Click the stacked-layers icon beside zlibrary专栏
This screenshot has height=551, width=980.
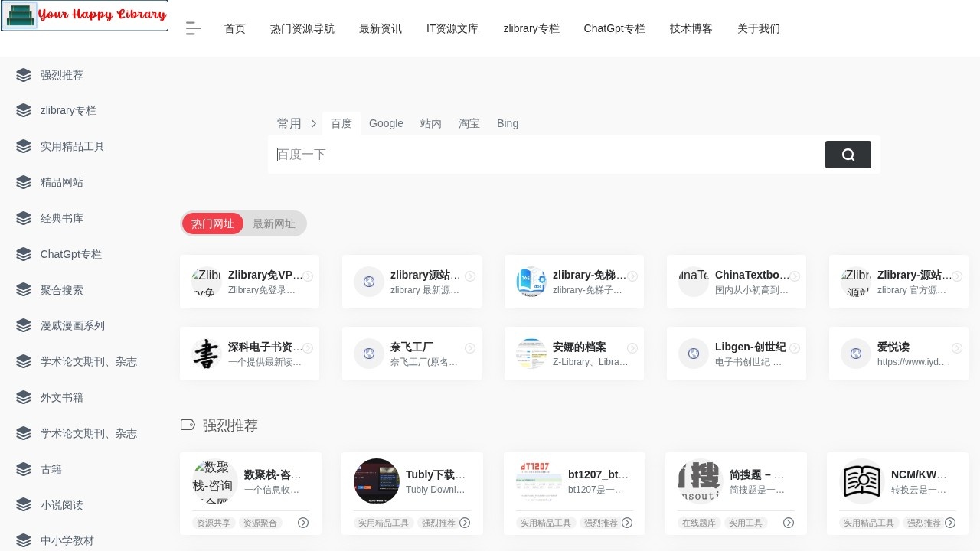[23, 110]
